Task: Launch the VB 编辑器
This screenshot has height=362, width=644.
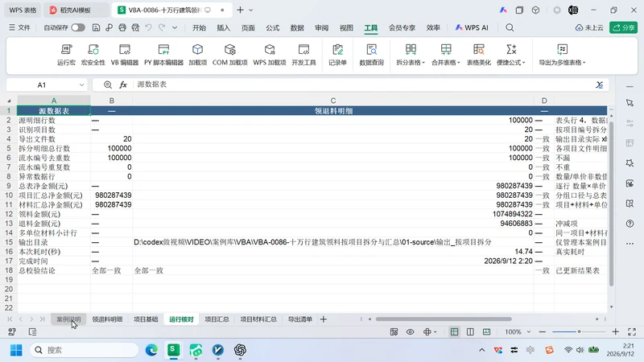Action: [x=125, y=55]
